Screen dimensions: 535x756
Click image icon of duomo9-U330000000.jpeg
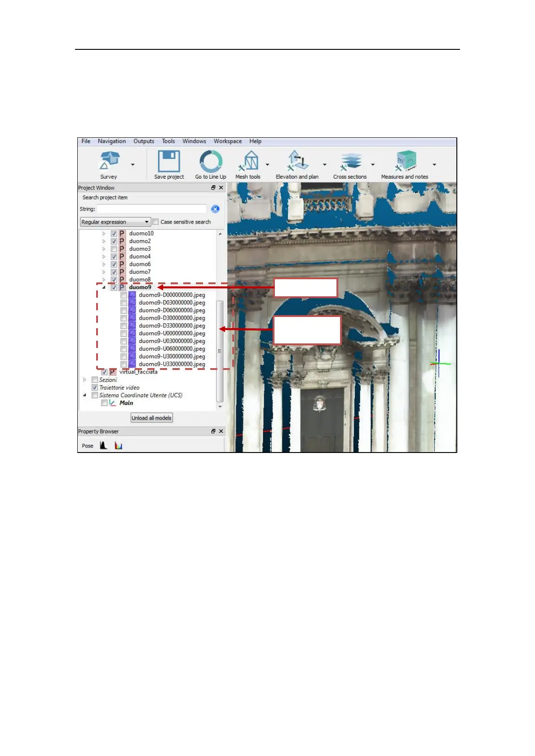(132, 364)
